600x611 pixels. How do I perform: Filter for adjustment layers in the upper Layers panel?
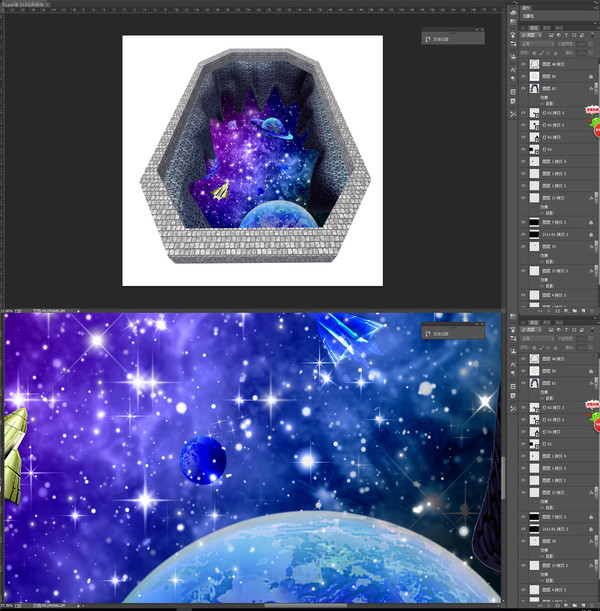559,35
